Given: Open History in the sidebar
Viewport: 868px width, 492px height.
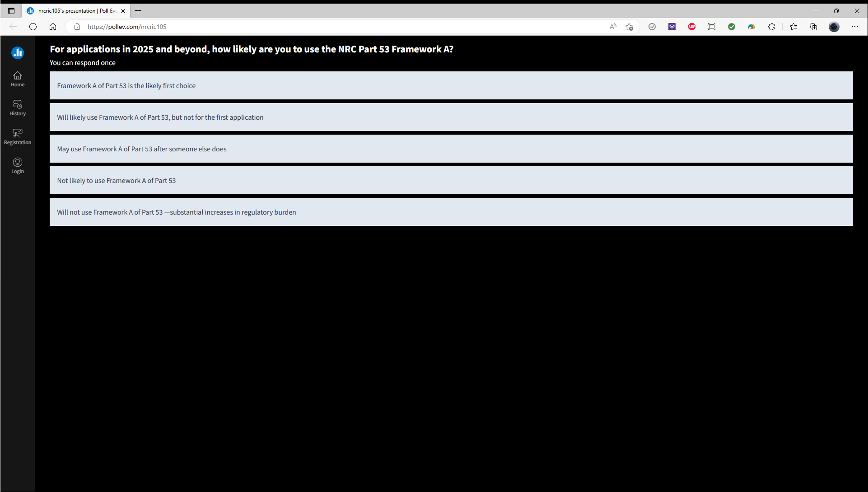Looking at the screenshot, I should tap(18, 108).
